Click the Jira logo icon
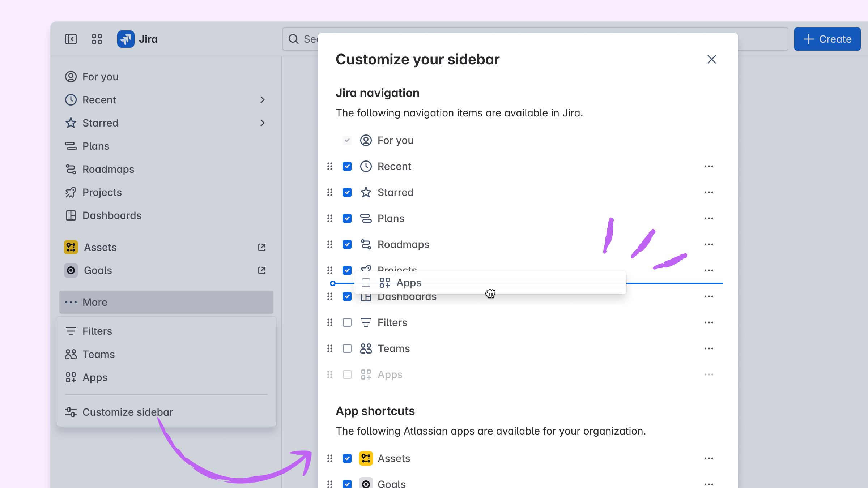Viewport: 868px width, 488px height. click(126, 39)
